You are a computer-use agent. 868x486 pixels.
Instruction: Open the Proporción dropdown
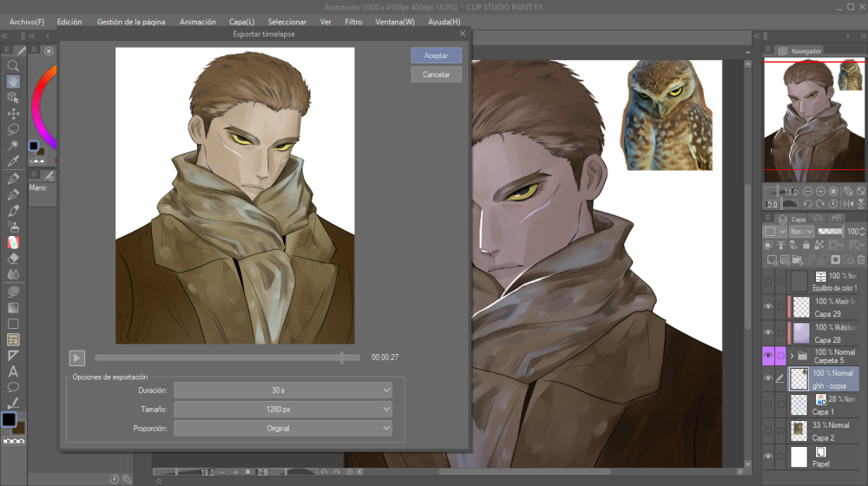click(283, 428)
